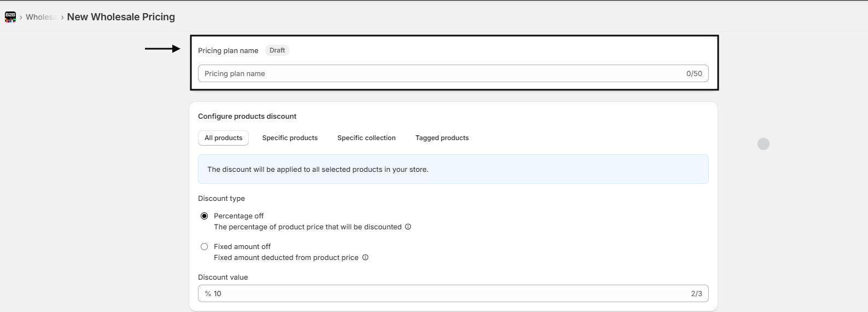Click the percent symbol in Discount value
The image size is (868, 312).
208,294
